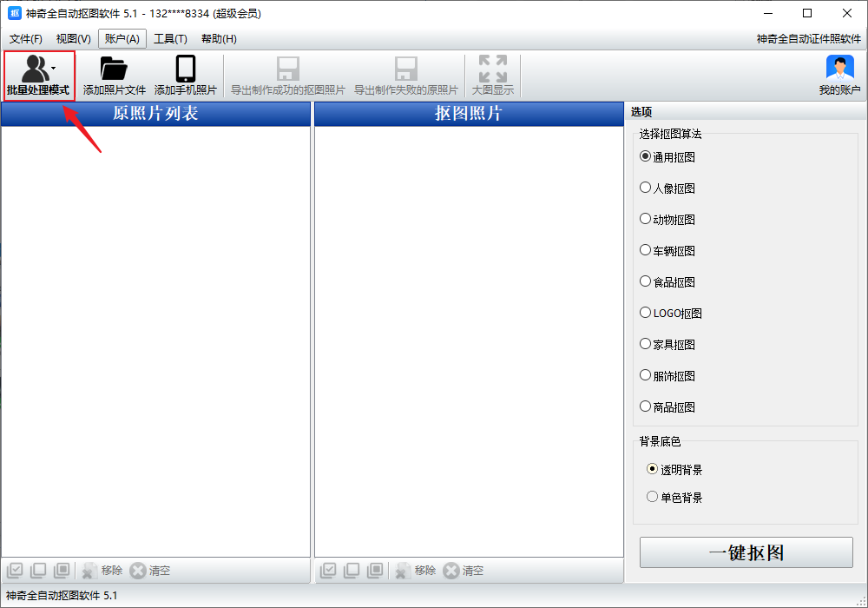Click inside the empty 原照片列表 area

point(155,339)
